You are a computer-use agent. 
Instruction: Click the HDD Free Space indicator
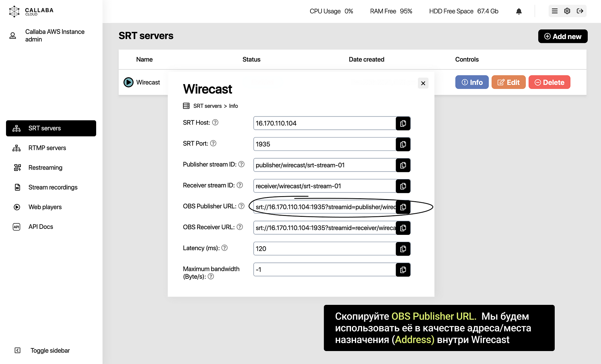tap(464, 11)
